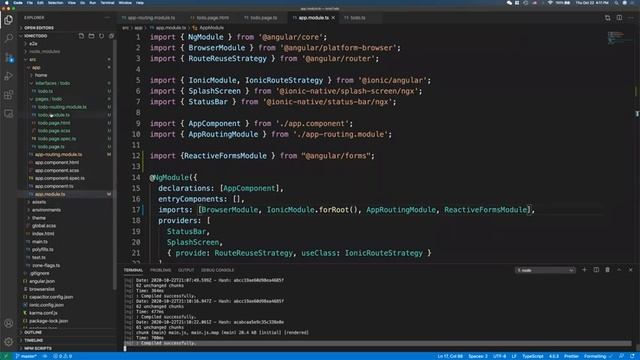640x360 pixels.
Task: Switch to the DEBUG CONSOLE tab
Action: pyautogui.click(x=218, y=270)
